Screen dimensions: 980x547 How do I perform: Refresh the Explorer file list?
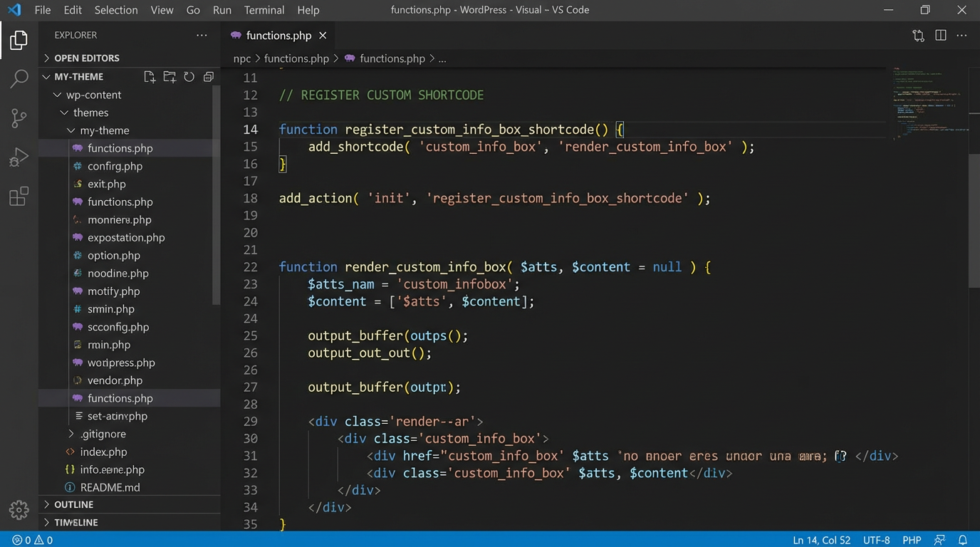click(188, 77)
